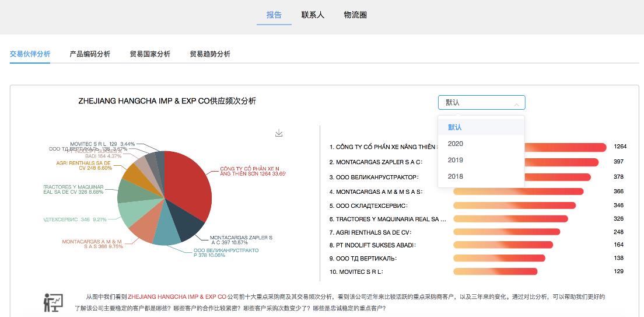The image size is (644, 317).
Task: Choose 2019 in the dropdown list
Action: (481, 161)
